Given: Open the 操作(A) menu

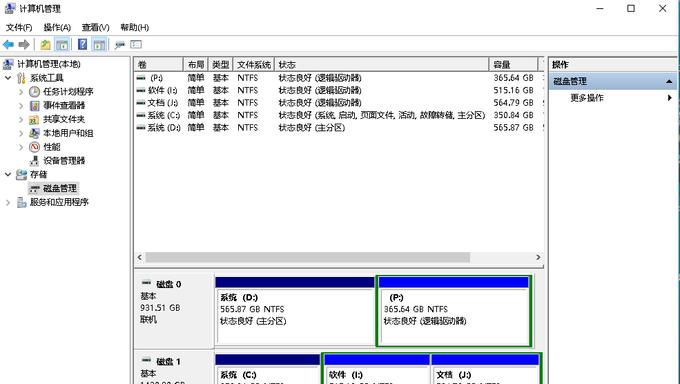Looking at the screenshot, I should (x=57, y=27).
